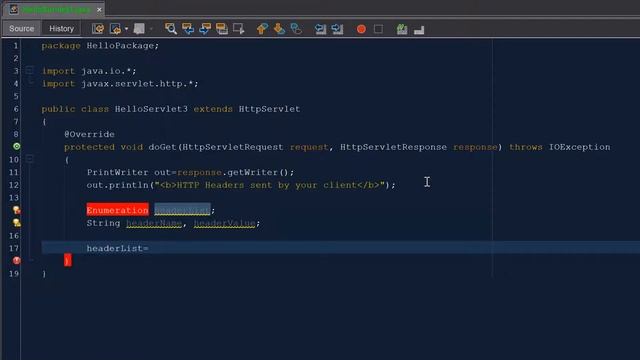Click the highlighted headerList declaration
640x360 pixels.
point(182,210)
